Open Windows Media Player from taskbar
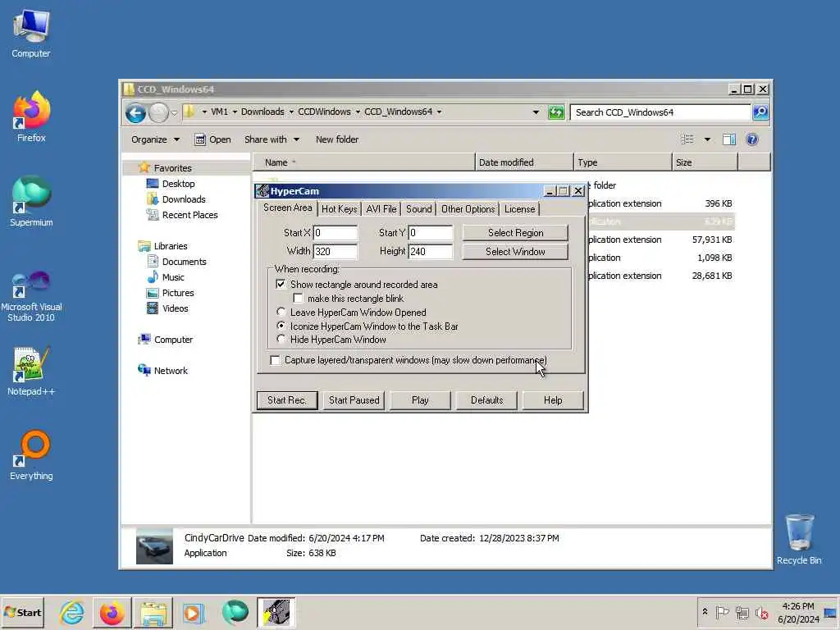Image resolution: width=840 pixels, height=630 pixels. coord(193,612)
